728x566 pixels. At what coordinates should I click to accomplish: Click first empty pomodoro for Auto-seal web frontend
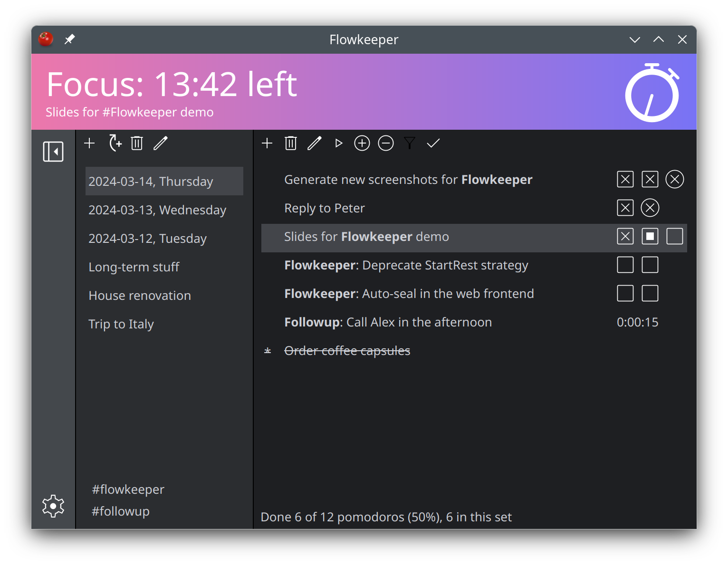point(625,293)
